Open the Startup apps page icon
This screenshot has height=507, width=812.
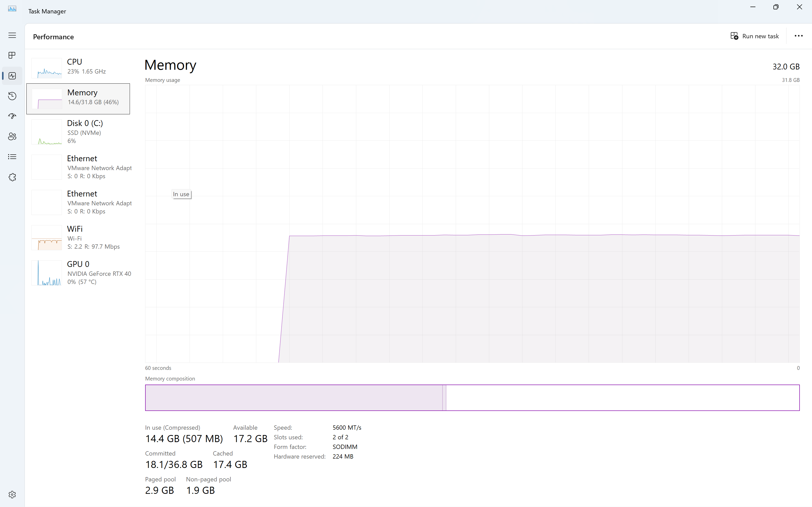coord(12,116)
